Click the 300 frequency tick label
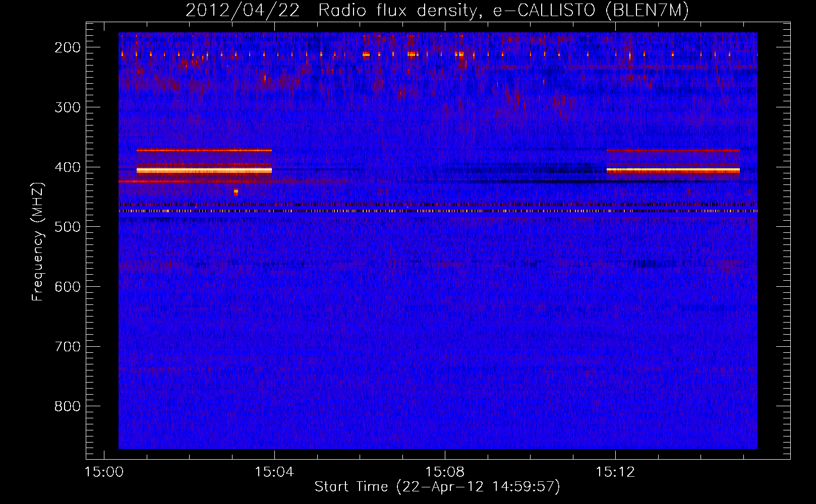 (x=68, y=107)
